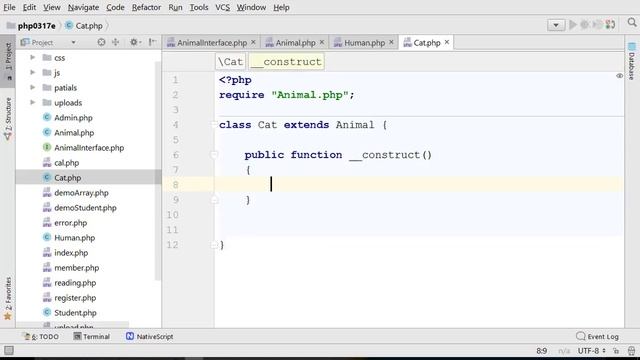The width and height of the screenshot is (640, 360).
Task: Close the Animal.php tab
Action: click(322, 42)
